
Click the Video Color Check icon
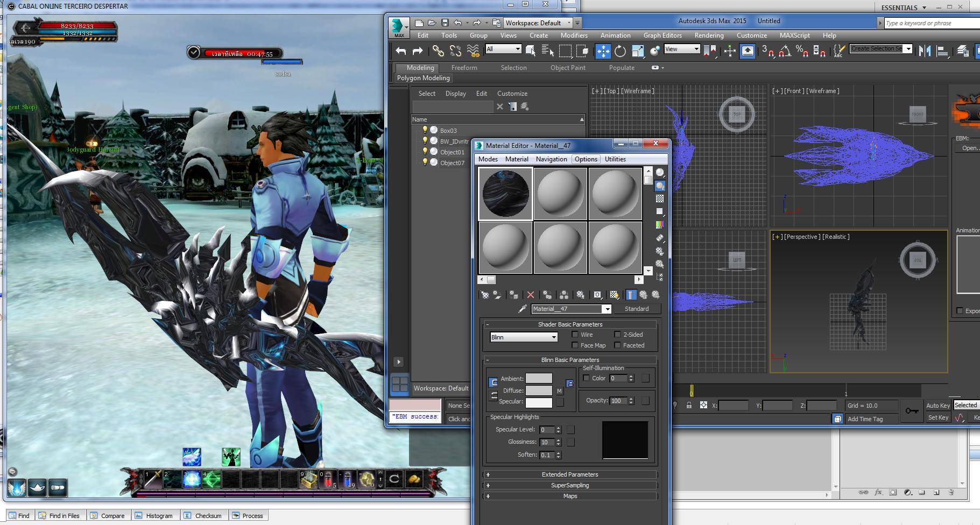click(660, 225)
